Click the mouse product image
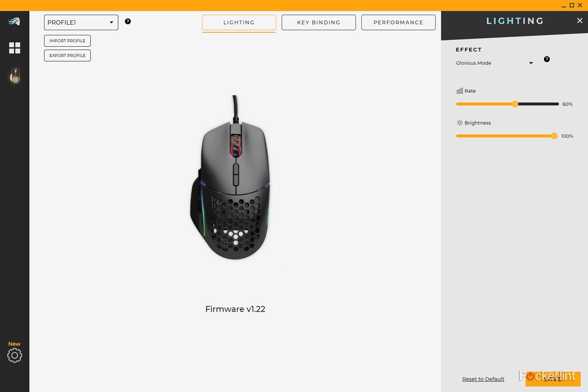Viewport: 588px width, 392px height. tap(232, 178)
